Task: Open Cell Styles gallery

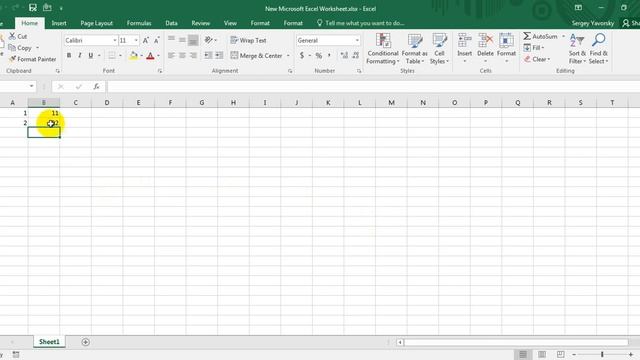Action: point(439,49)
